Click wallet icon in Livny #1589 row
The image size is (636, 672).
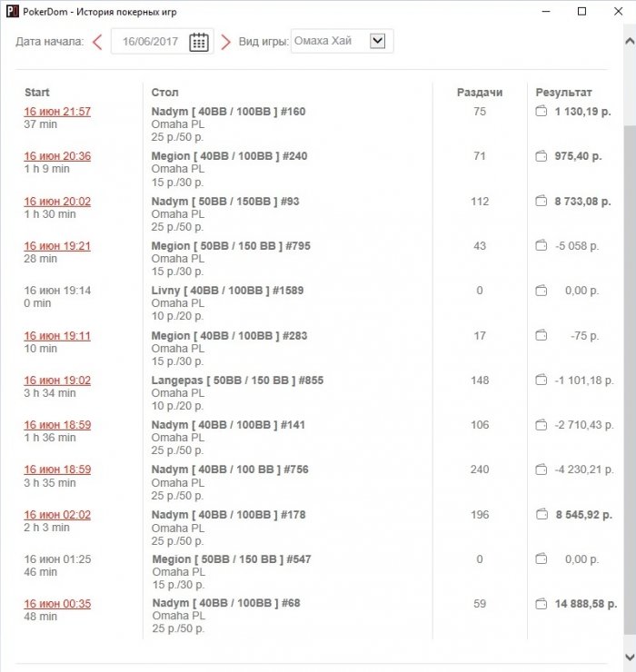542,291
